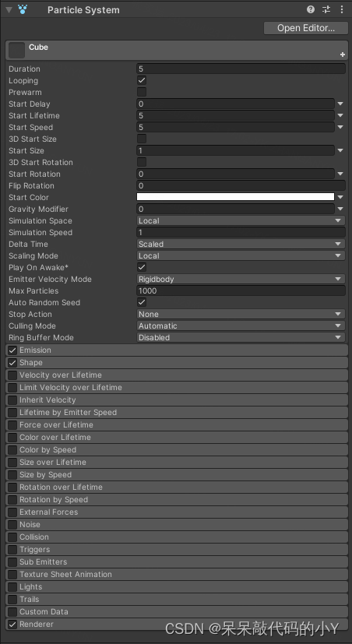Viewport: 352px width, 644px height.
Task: Enable the Inherit Velocity module checkbox
Action: click(12, 400)
